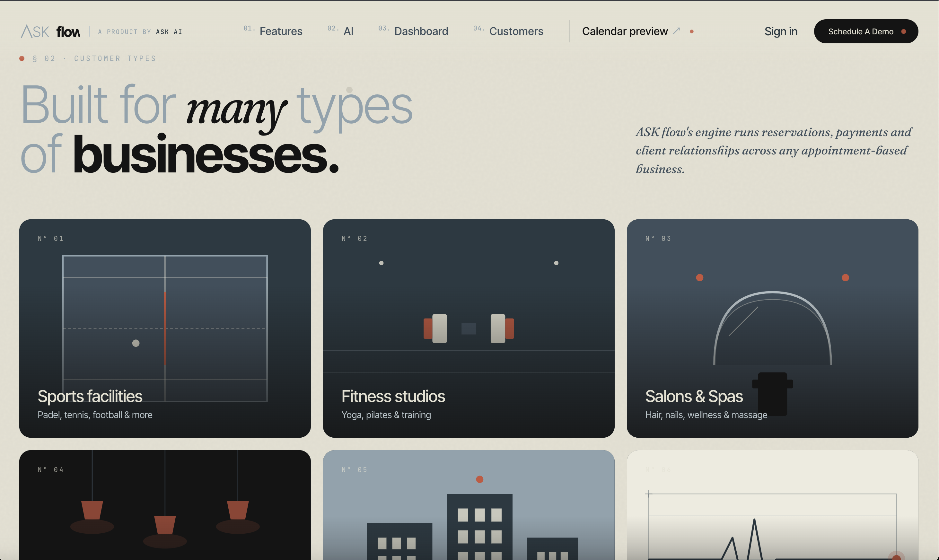
Task: Click the Calendar preview arrow icon
Action: [x=676, y=31]
